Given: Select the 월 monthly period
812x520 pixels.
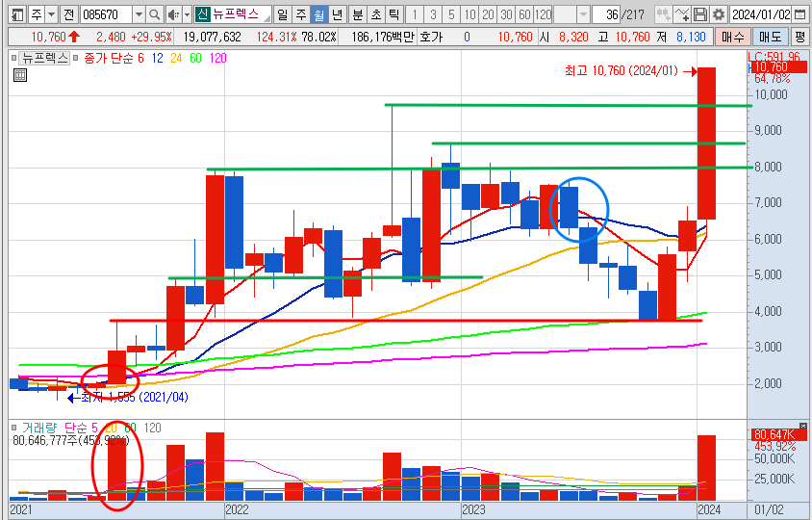Looking at the screenshot, I should tap(319, 14).
